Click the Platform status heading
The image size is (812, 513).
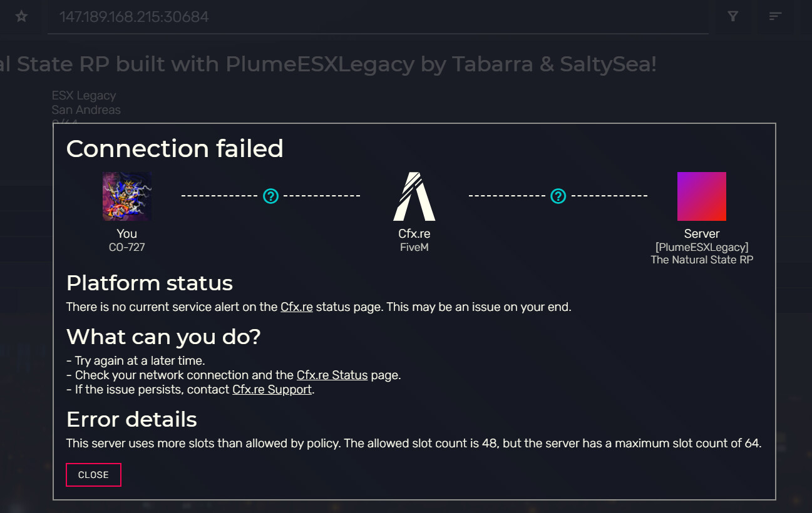[x=149, y=283]
